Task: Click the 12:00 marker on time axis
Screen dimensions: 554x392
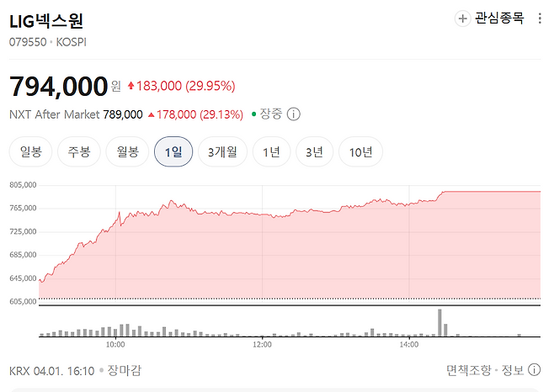Action: [x=262, y=344]
